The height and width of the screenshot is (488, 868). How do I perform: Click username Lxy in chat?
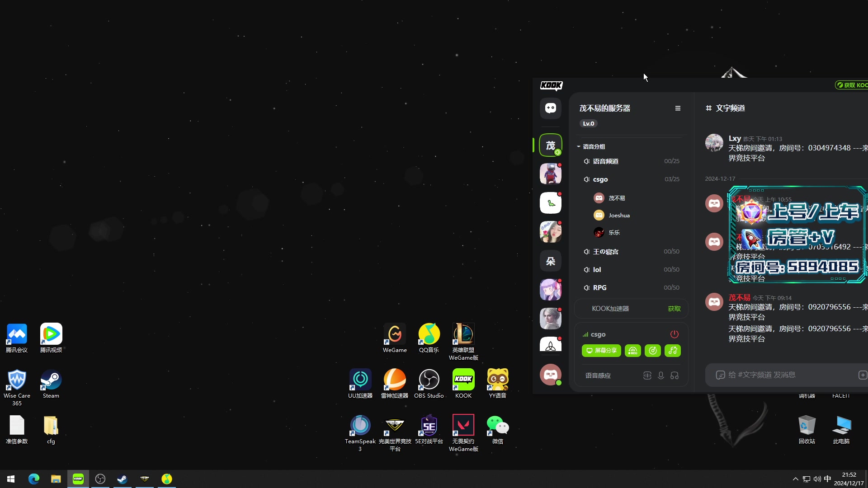(x=735, y=139)
